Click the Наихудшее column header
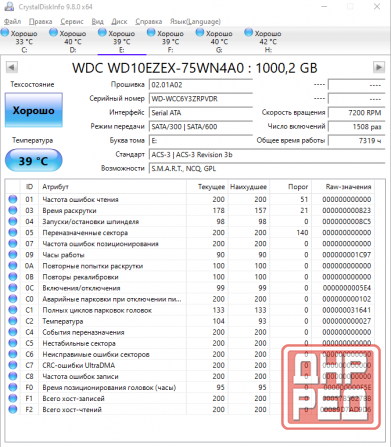The width and height of the screenshot is (391, 447). click(x=248, y=187)
